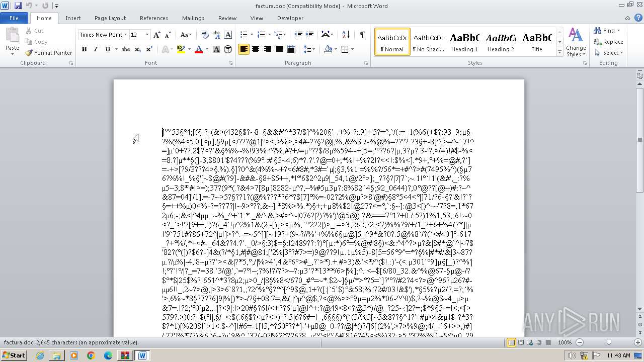Switch to the Developer tab
644x362 pixels.
pos(290,18)
